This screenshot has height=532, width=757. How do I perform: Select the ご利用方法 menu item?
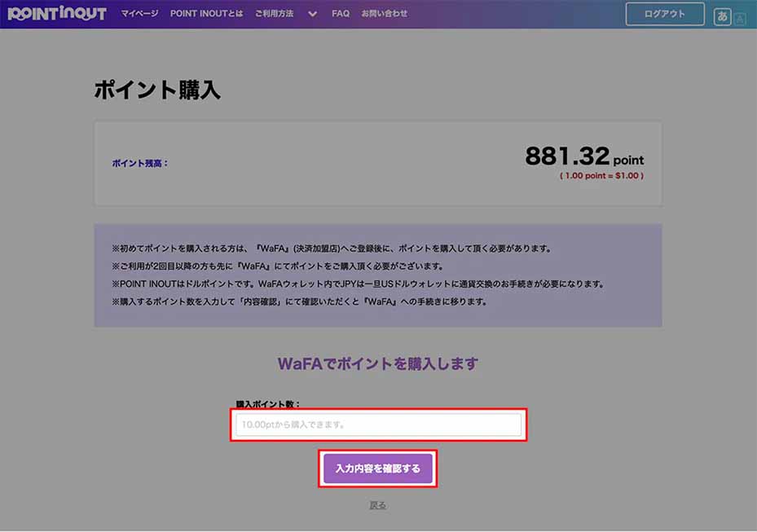(275, 14)
